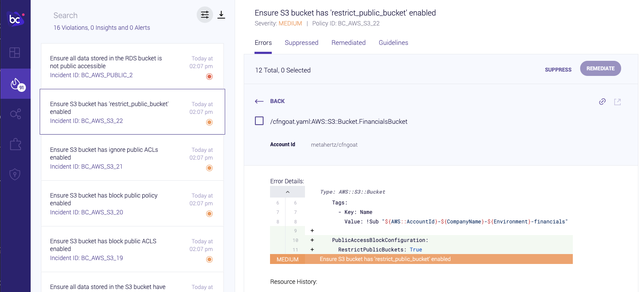Click Policy ID: BC_AWS_S3_22 text
The width and height of the screenshot is (644, 292).
click(x=346, y=23)
